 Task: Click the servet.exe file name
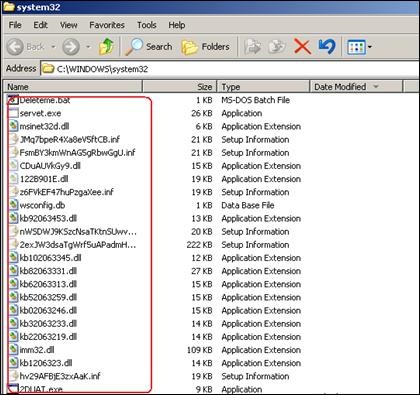[40, 113]
